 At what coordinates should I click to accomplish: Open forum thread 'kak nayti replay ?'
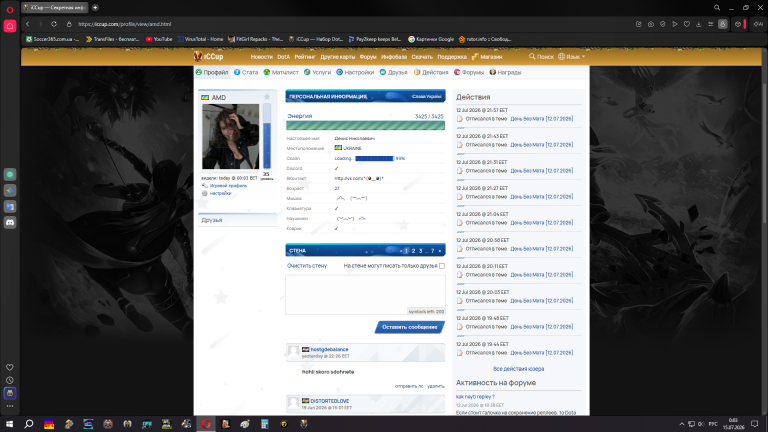point(475,397)
